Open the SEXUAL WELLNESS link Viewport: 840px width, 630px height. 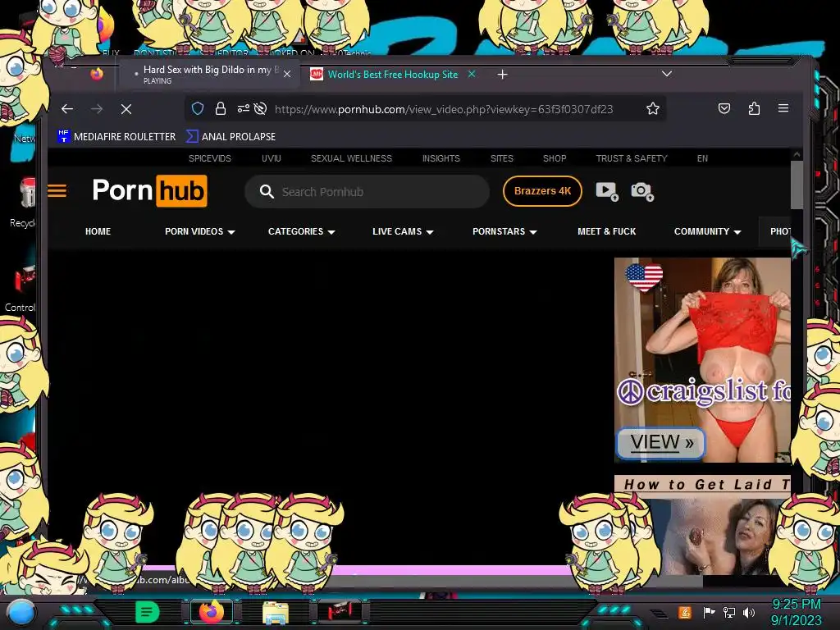coord(351,158)
